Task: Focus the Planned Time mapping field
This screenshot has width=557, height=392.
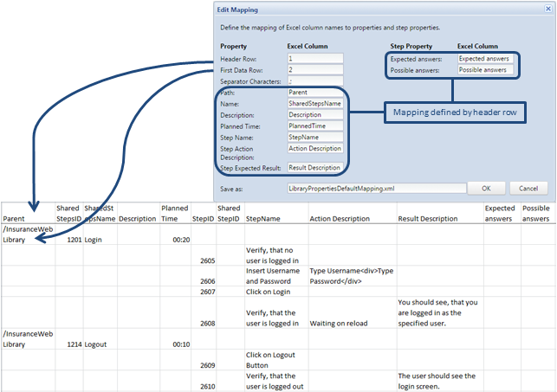Action: [x=314, y=125]
